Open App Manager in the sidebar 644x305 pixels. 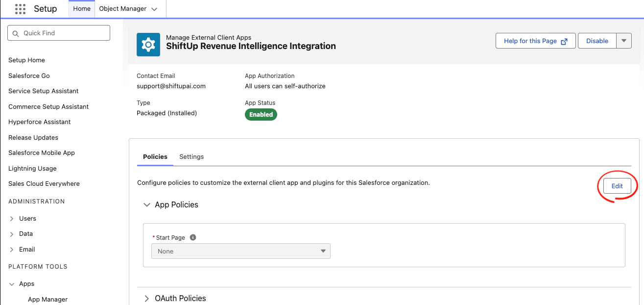48,299
